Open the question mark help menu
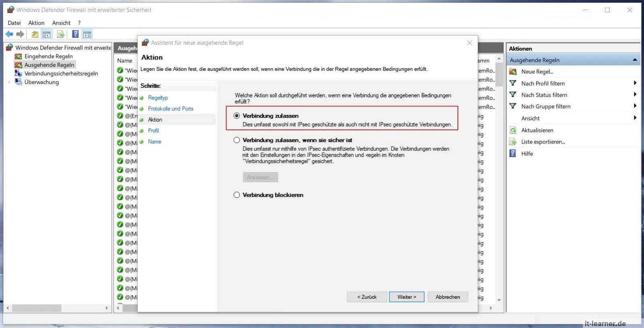Screen dimensions: 644x328 click(79, 23)
